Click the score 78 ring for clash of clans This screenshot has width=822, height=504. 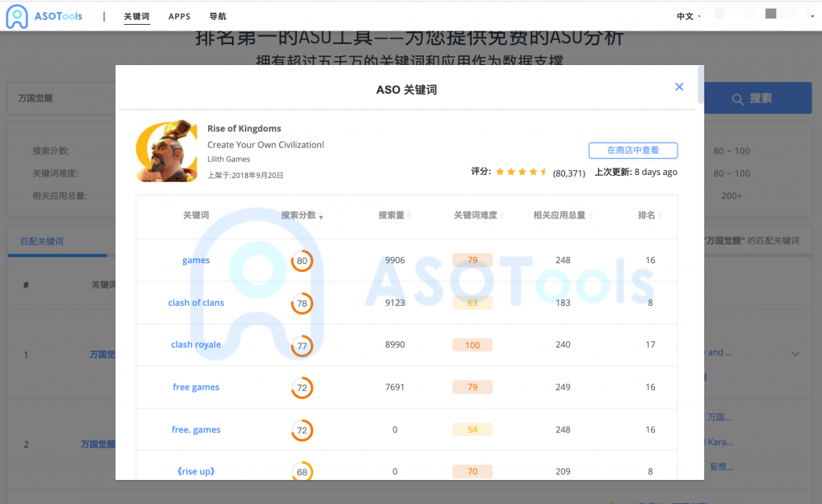pos(302,303)
